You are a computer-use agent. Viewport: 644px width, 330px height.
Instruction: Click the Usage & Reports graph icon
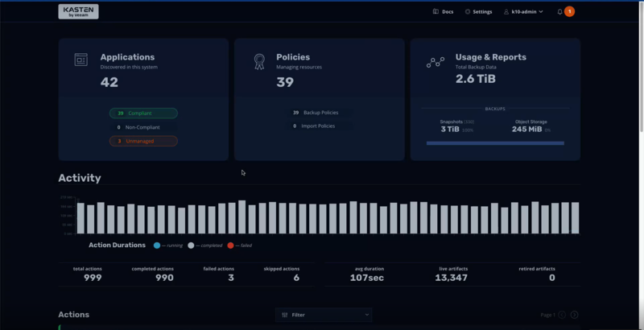[436, 62]
